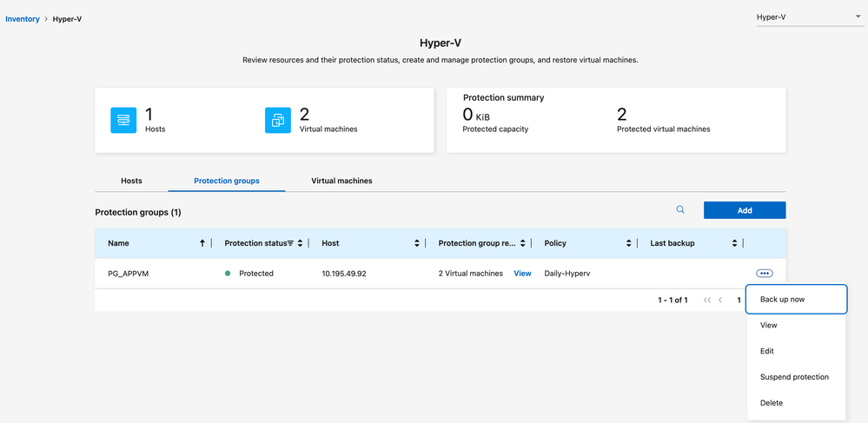
Task: Sort the Policy column
Action: click(628, 243)
